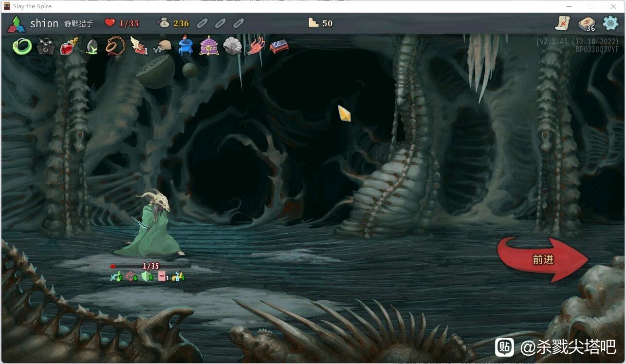The height and width of the screenshot is (364, 626).
Task: Click the third empty potion slot
Action: coord(239,23)
